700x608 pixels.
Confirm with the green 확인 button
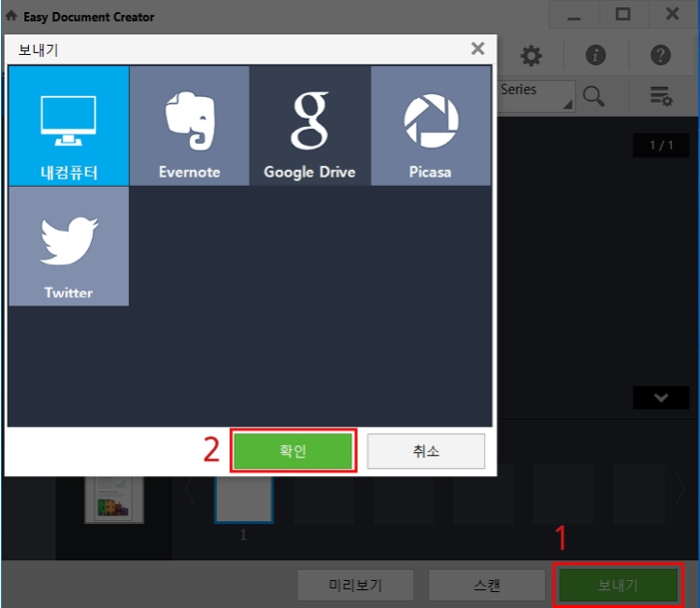click(293, 450)
